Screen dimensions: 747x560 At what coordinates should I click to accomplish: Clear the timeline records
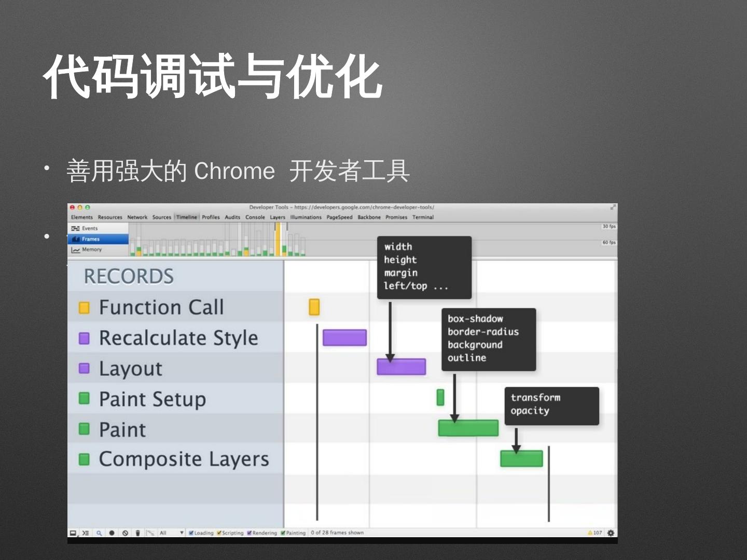[x=125, y=533]
